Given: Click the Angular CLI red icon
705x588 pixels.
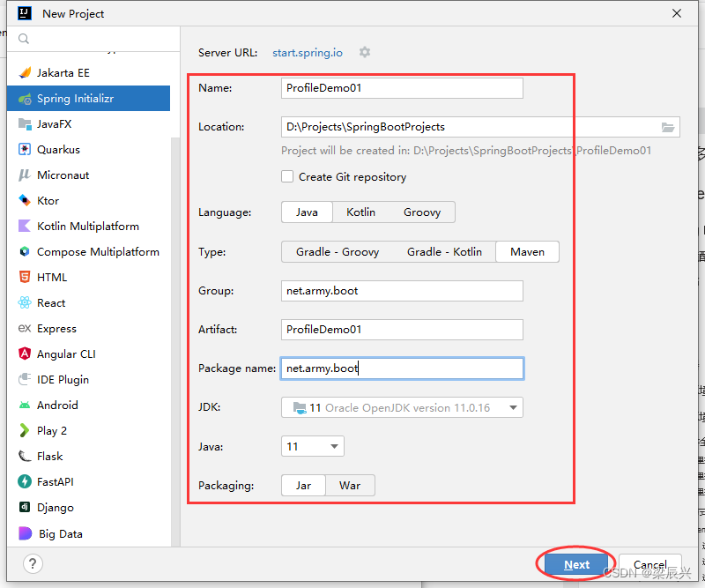Looking at the screenshot, I should (25, 354).
